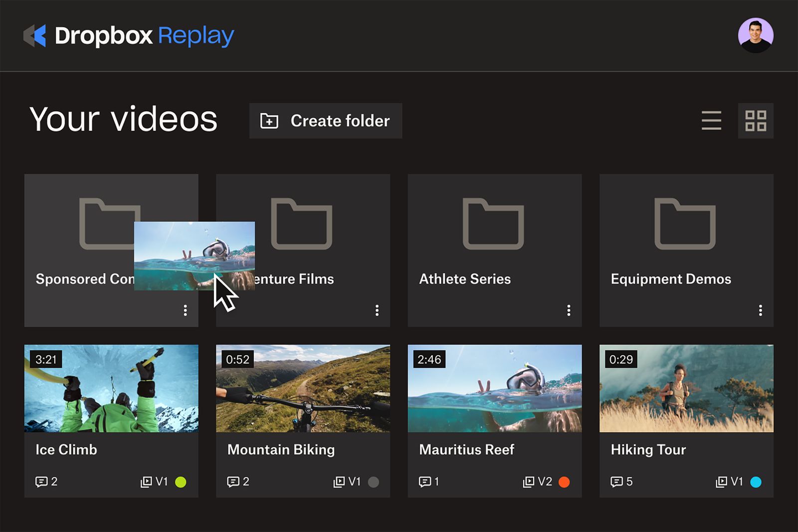798x532 pixels.
Task: Toggle the blue status dot on Hiking Tour
Action: [757, 481]
